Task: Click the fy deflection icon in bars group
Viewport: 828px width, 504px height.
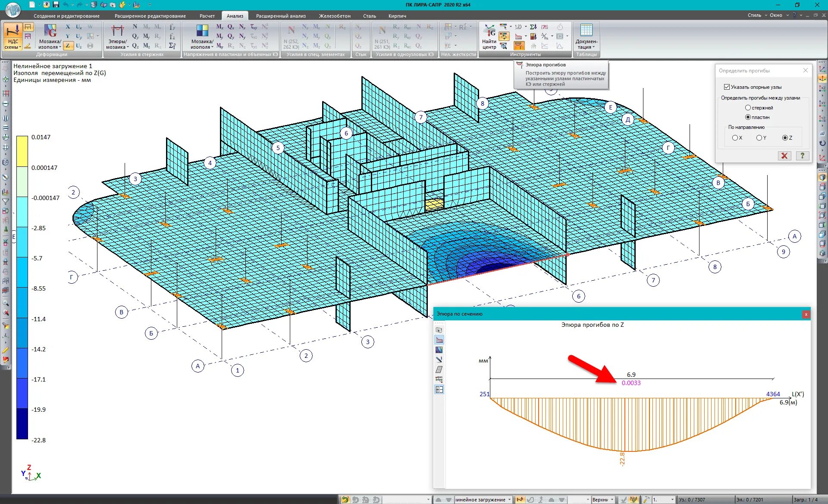Action: [172, 27]
